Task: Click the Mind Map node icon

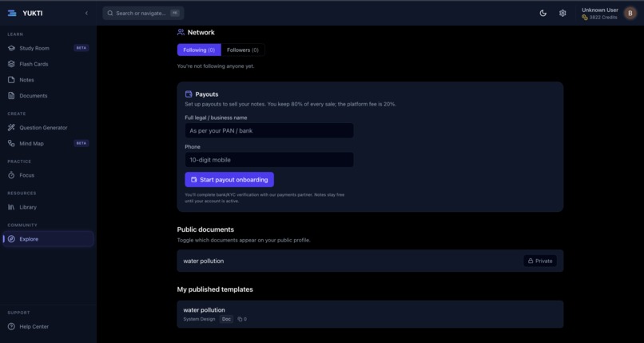Action: tap(11, 143)
